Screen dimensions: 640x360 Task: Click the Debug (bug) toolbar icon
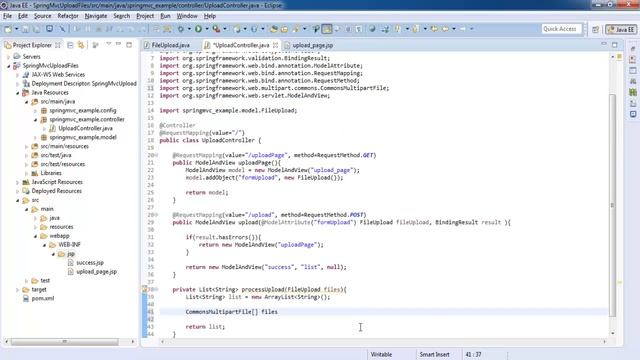(x=180, y=29)
